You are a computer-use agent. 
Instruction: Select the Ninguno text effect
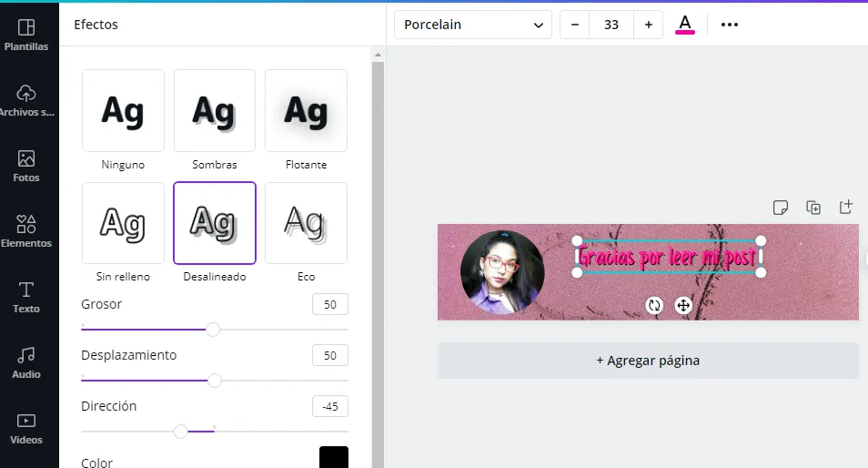pyautogui.click(x=123, y=110)
